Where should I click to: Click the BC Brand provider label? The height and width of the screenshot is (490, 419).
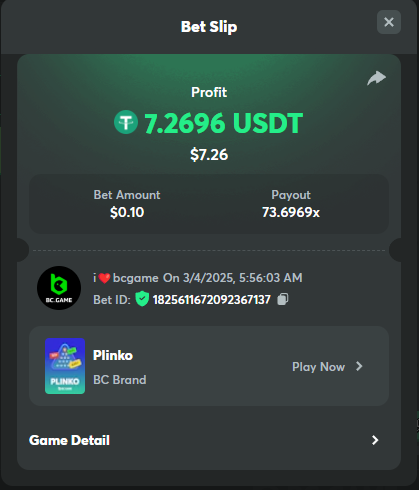click(x=120, y=380)
